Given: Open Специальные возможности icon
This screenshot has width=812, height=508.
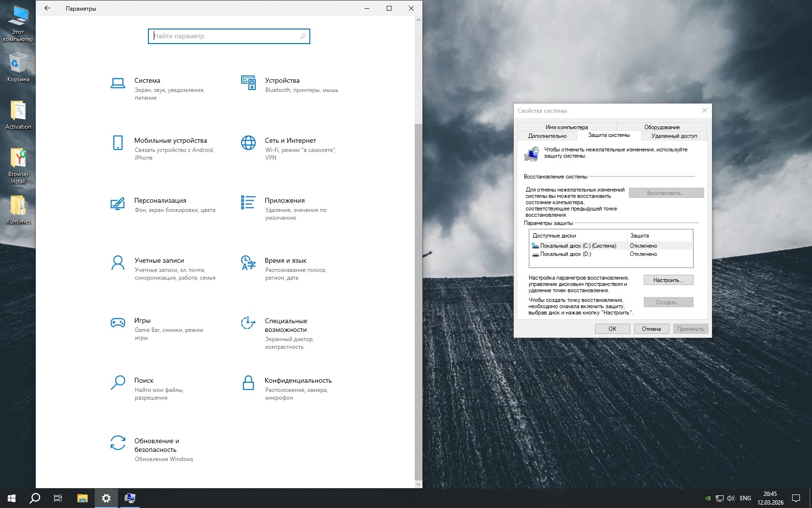Looking at the screenshot, I should (248, 323).
